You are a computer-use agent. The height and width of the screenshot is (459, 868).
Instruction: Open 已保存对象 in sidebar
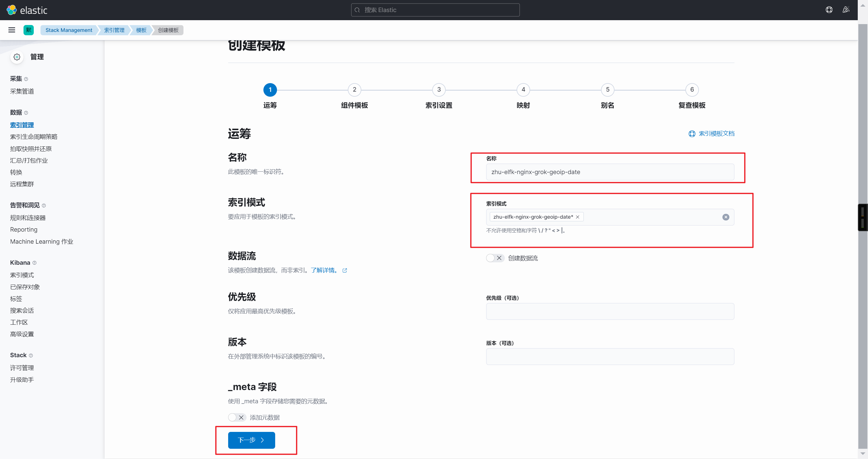[x=25, y=287]
